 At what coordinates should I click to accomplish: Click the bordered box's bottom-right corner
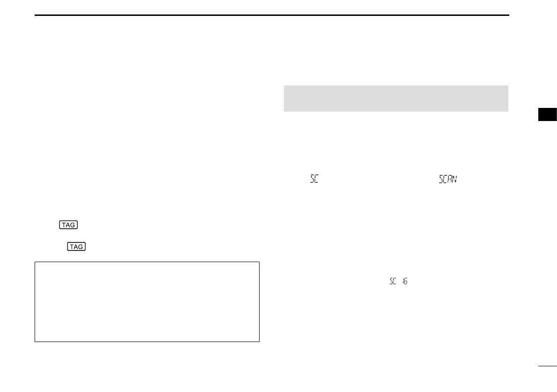[259, 342]
